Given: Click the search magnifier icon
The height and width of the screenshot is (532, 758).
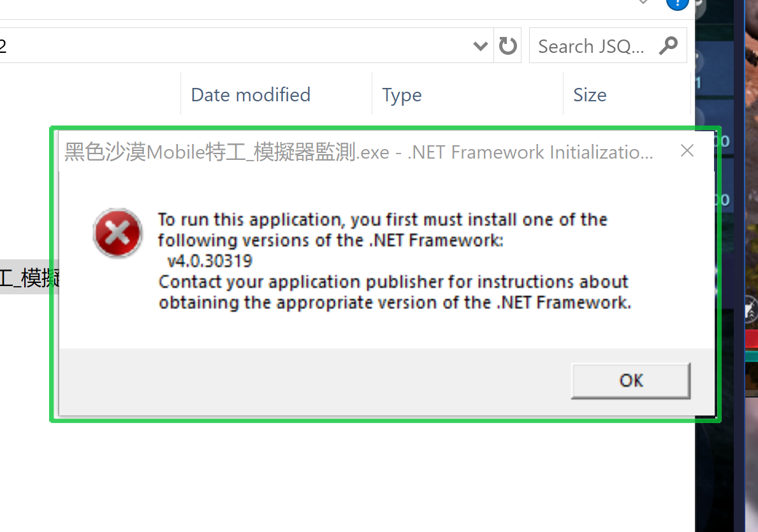Looking at the screenshot, I should 669,46.
